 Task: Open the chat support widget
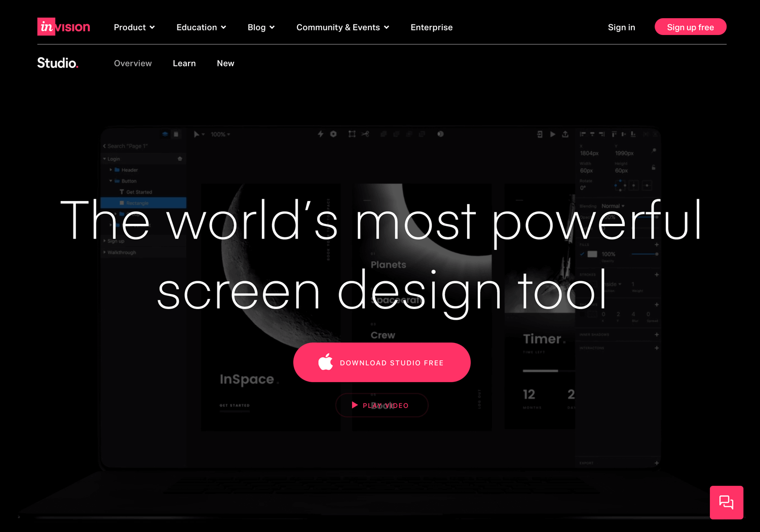tap(726, 502)
